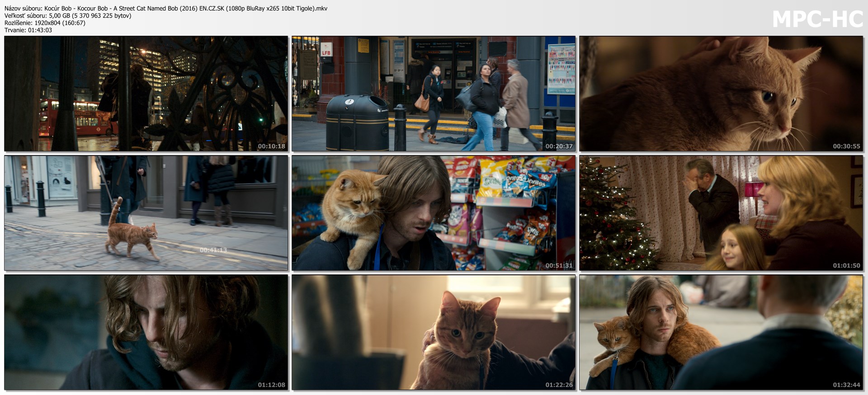This screenshot has height=395, width=868.
Task: Select the thumbnail of cat sitting facing camera
Action: tap(433, 332)
